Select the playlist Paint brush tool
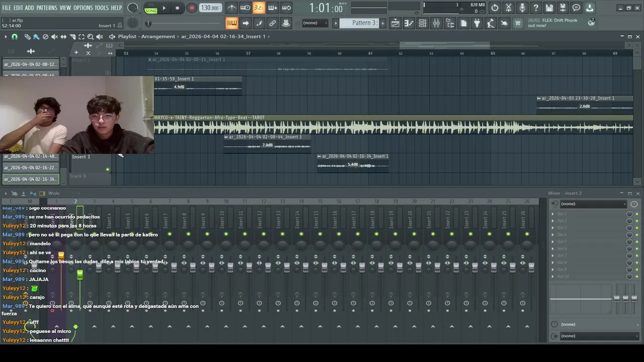This screenshot has width=644, height=362. [36, 37]
